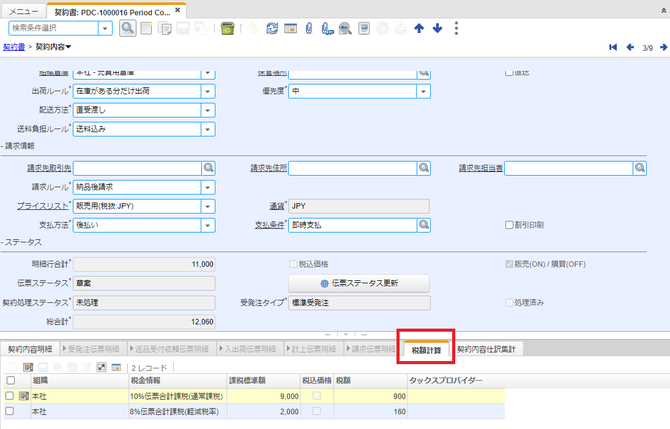Expand the 検索条件選択 combo box
The image size is (670, 429).
105,28
